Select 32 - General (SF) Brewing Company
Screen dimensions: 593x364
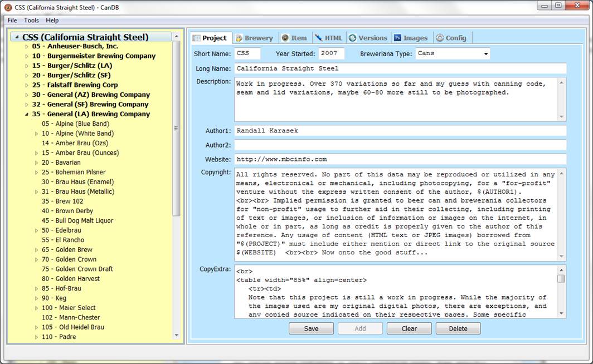pyautogui.click(x=90, y=105)
